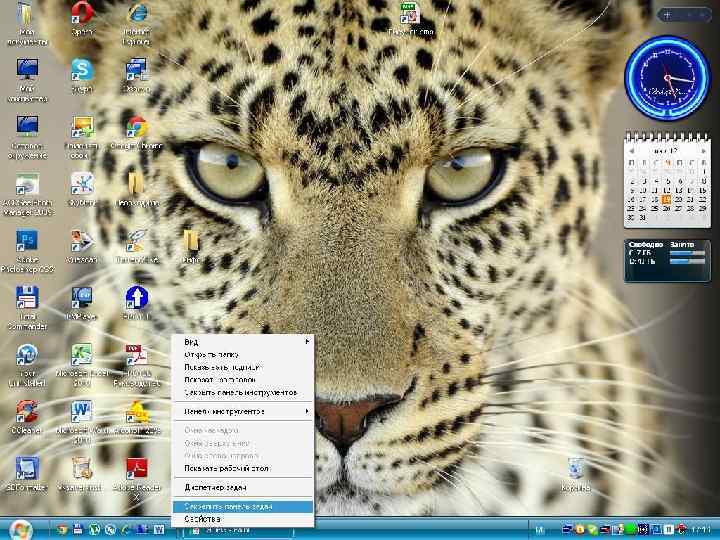This screenshot has height=540, width=720.
Task: Click the blue neon clock gadget
Action: coord(668,79)
